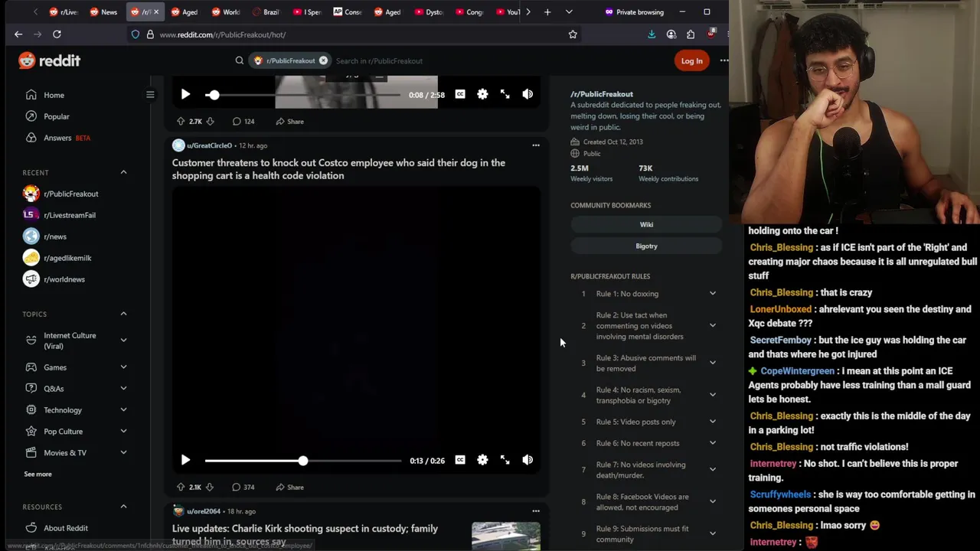Upvote the Costco post with 2.1K votes
Viewport: 980px width, 551px height.
(x=181, y=487)
